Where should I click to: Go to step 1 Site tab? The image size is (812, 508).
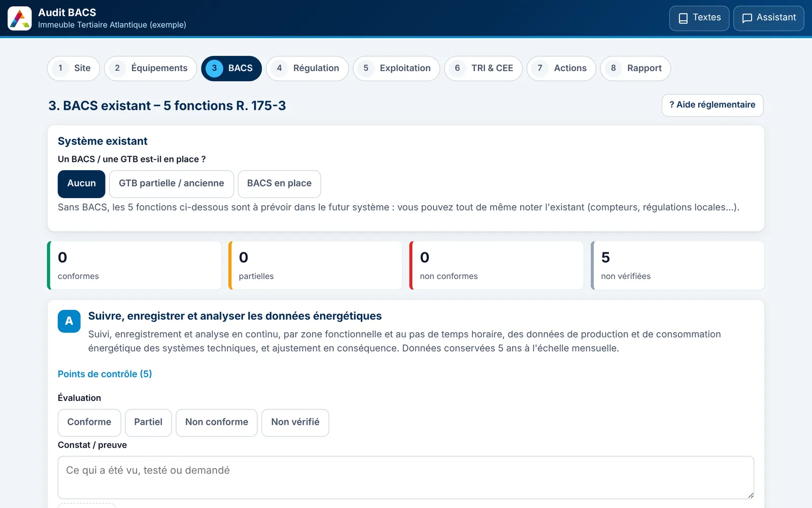point(74,69)
